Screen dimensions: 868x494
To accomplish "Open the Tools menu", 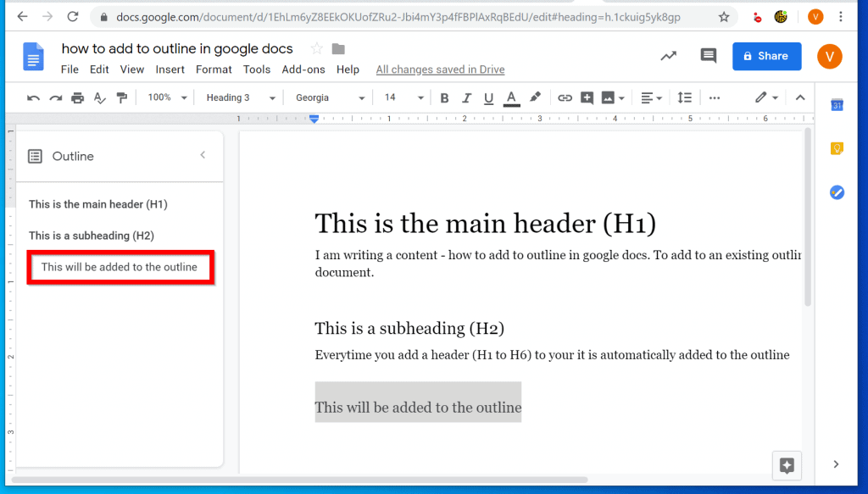I will (257, 69).
